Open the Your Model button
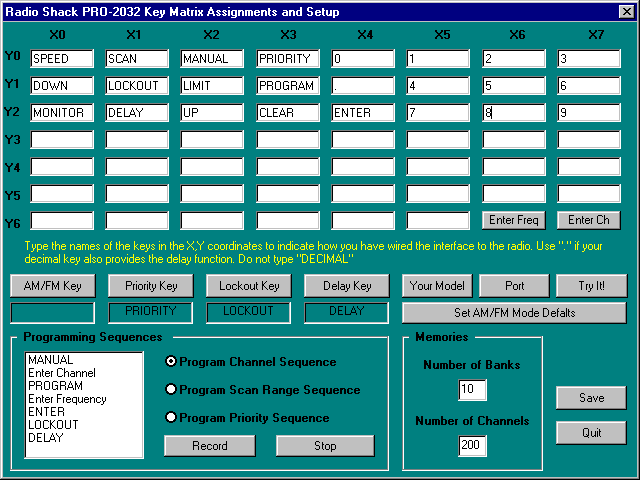Viewport: 640px width, 480px height. point(437,286)
